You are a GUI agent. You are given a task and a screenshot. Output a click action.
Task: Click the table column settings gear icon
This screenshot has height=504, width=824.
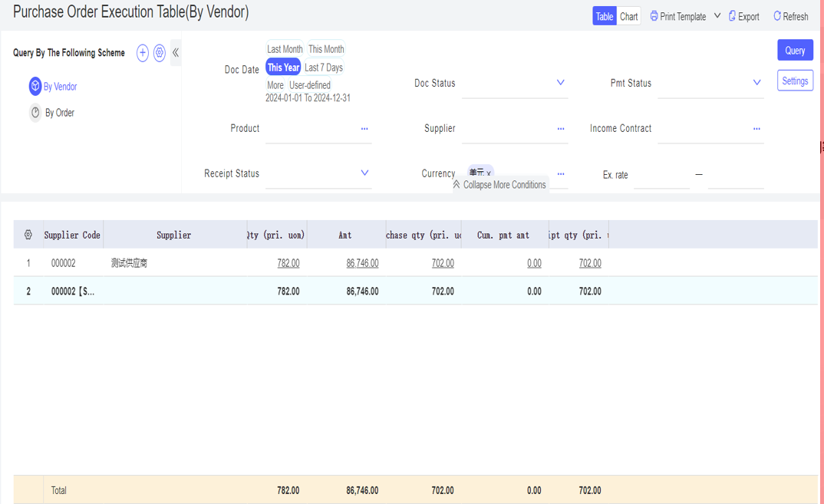click(28, 235)
